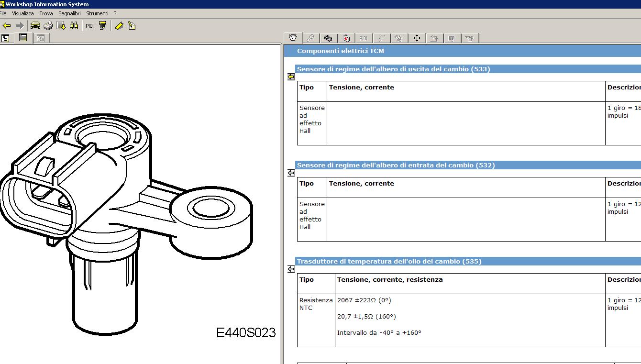This screenshot has width=641, height=364.
Task: Click the E440S023 image label
Action: point(246,333)
